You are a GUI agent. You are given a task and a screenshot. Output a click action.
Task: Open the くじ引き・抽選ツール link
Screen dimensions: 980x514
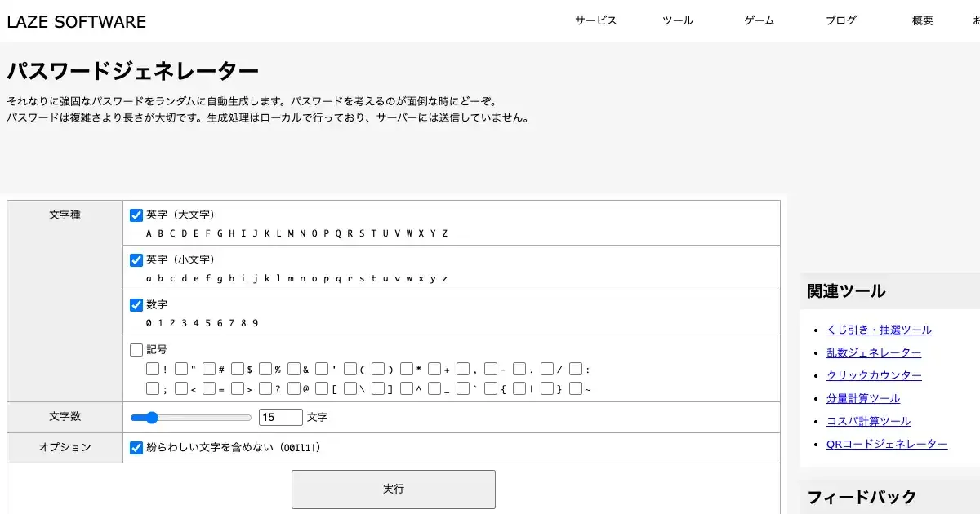click(879, 330)
